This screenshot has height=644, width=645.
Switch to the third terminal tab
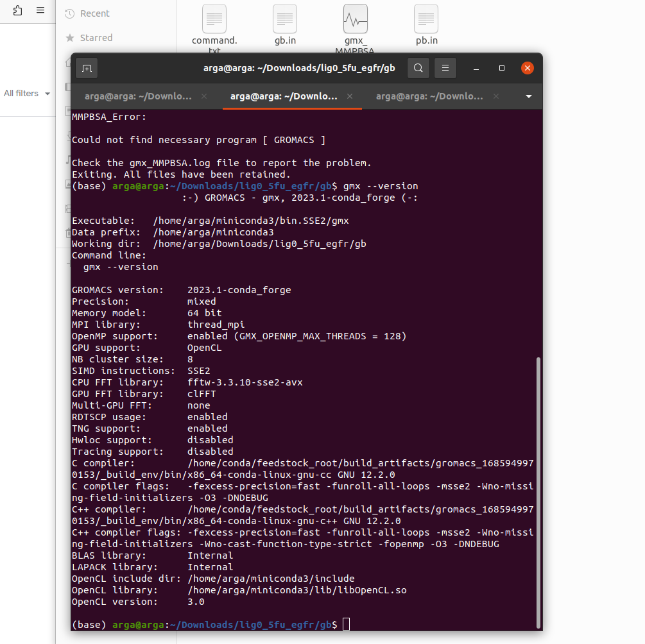(429, 96)
